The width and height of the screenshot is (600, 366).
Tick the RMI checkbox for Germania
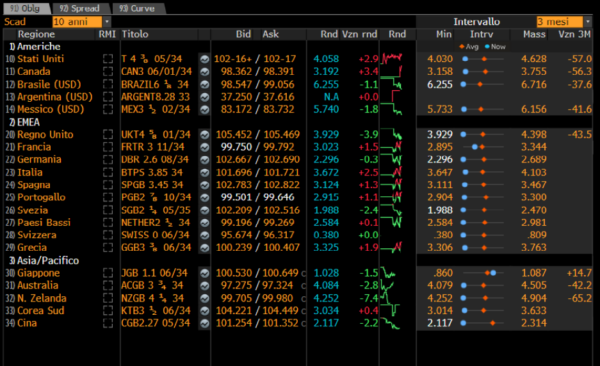[x=108, y=160]
